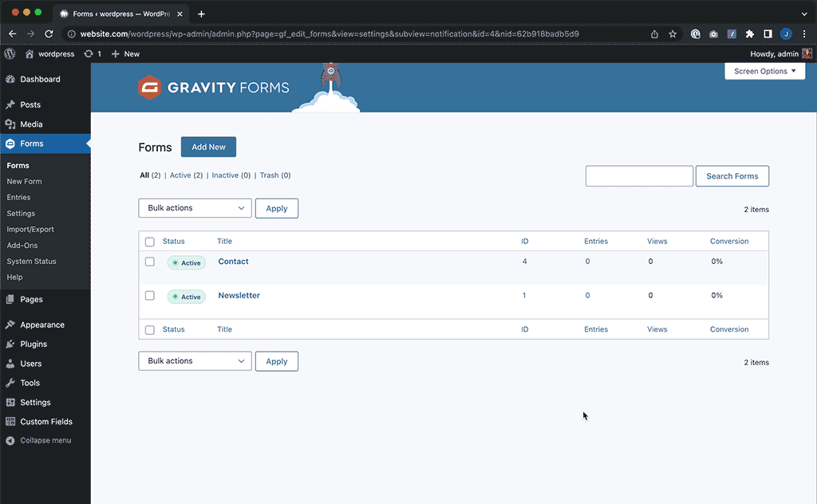Viewport: 817px width, 504px height.
Task: Click the top Apply button
Action: coord(277,208)
